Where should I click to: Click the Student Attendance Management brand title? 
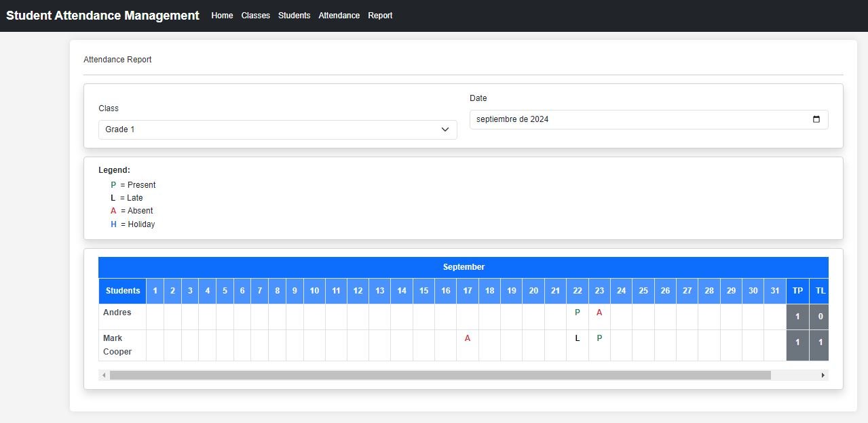pyautogui.click(x=102, y=16)
